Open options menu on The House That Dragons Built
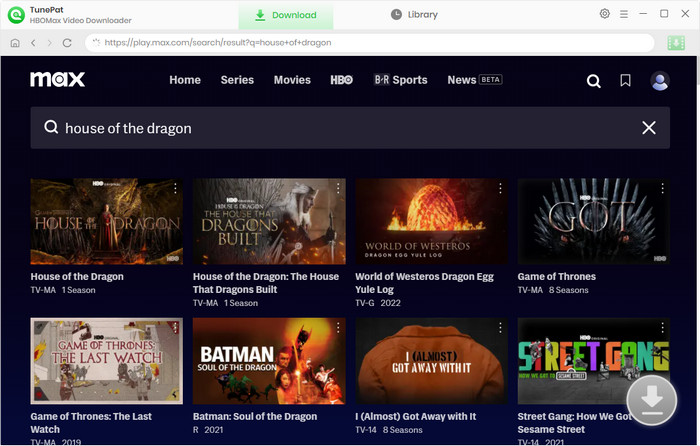 pyautogui.click(x=338, y=188)
